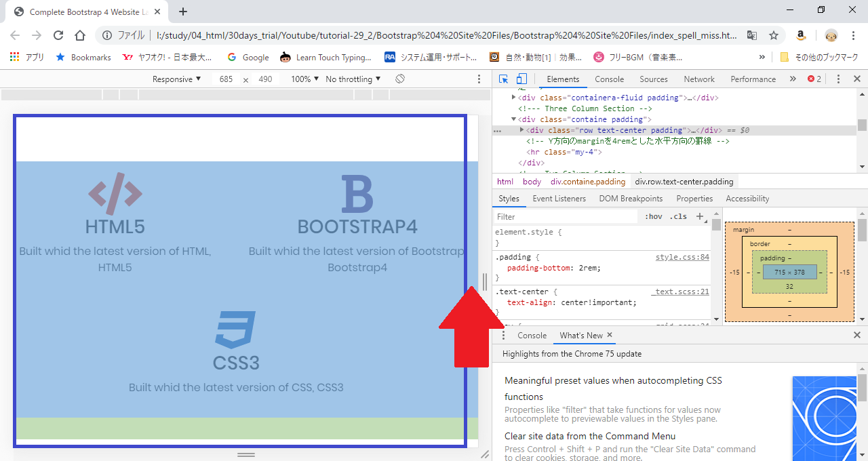Expand the containera-fluid padding div node
The width and height of the screenshot is (868, 461).
tap(513, 98)
